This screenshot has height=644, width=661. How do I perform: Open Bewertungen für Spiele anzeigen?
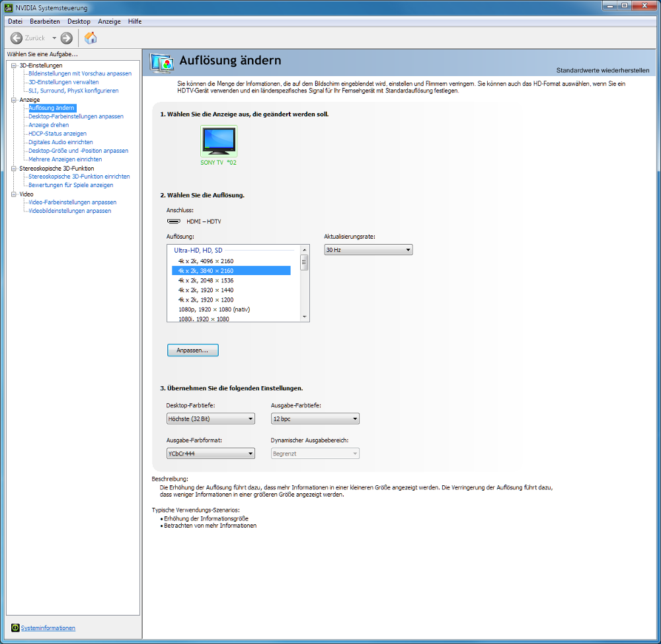[71, 185]
